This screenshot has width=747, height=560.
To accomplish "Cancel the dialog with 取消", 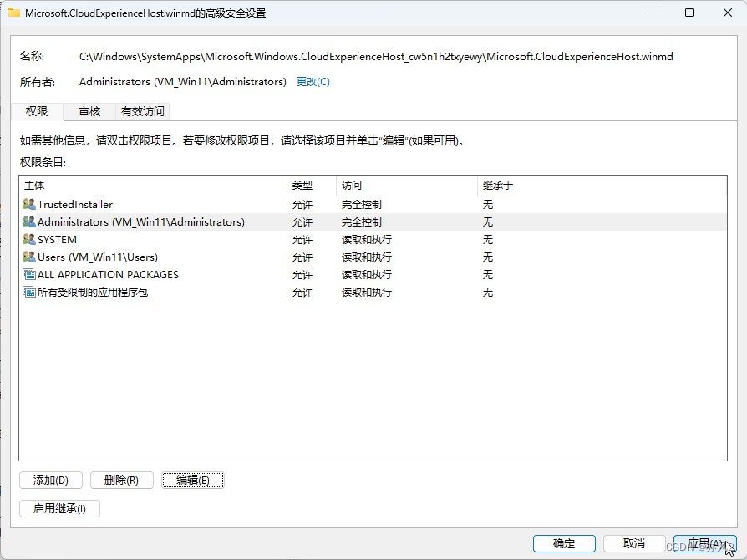I will coord(634,543).
